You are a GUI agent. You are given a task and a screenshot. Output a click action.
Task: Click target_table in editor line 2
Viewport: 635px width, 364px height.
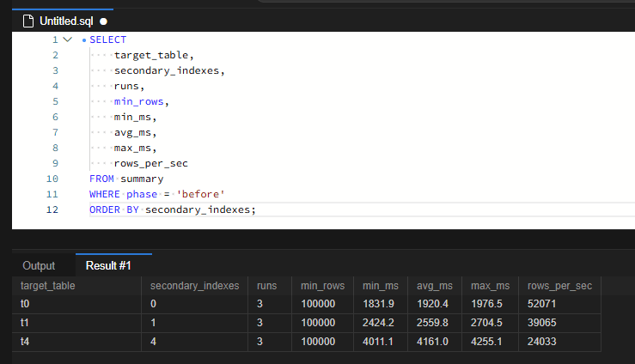pyautogui.click(x=151, y=55)
